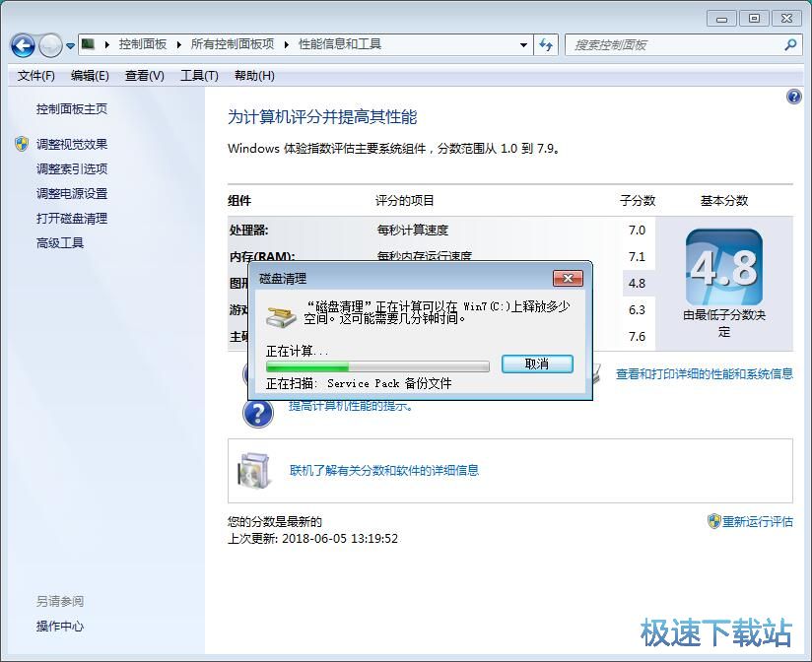The width and height of the screenshot is (812, 662).
Task: Click the 正在扫描: Service Pack 备份文件 status
Action: (x=359, y=383)
